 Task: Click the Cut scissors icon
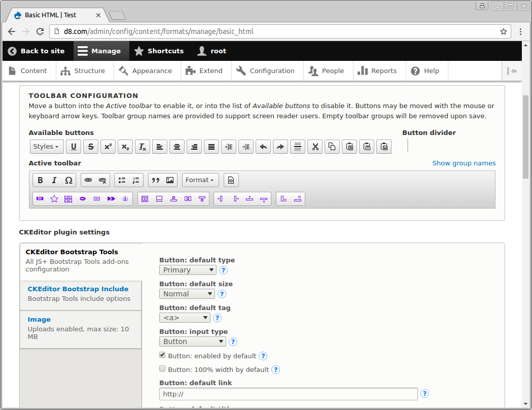315,147
